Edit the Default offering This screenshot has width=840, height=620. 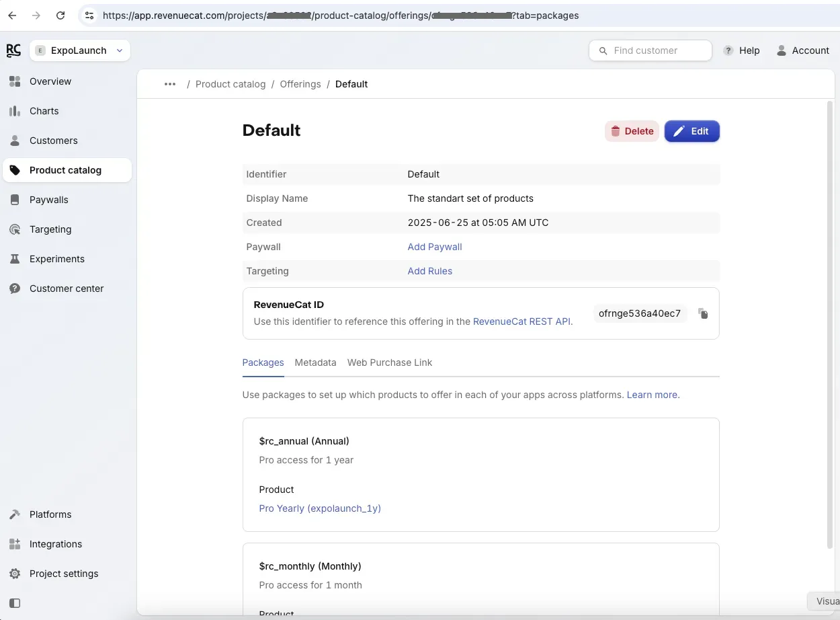tap(692, 131)
